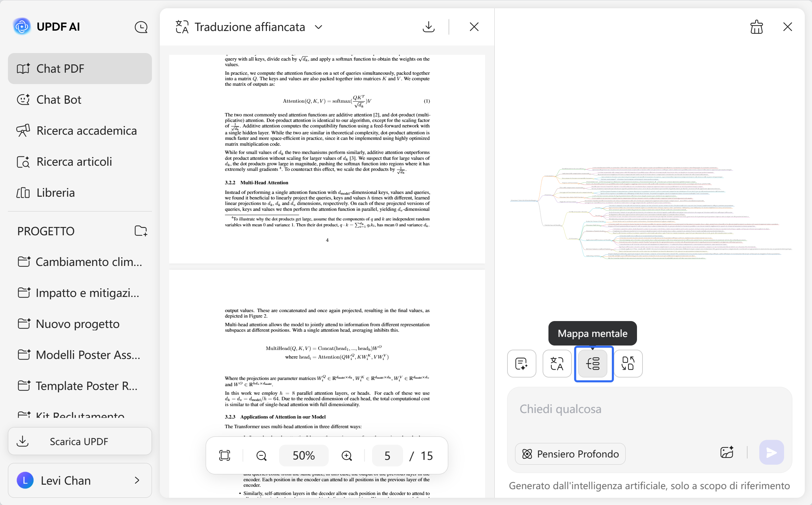Attach an image in the chat input
Image resolution: width=812 pixels, height=505 pixels.
click(727, 452)
